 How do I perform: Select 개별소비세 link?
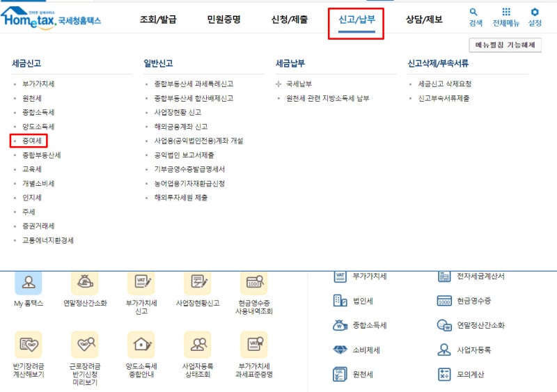point(38,183)
